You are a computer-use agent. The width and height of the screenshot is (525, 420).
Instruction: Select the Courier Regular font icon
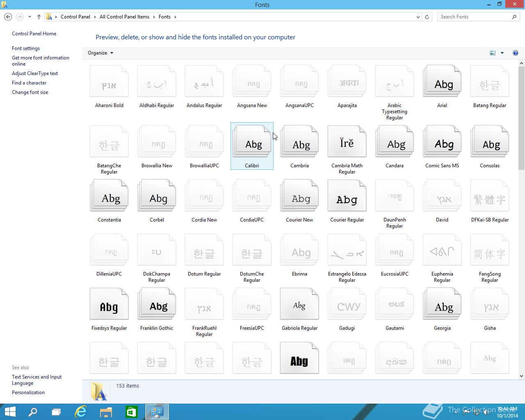coord(347,196)
